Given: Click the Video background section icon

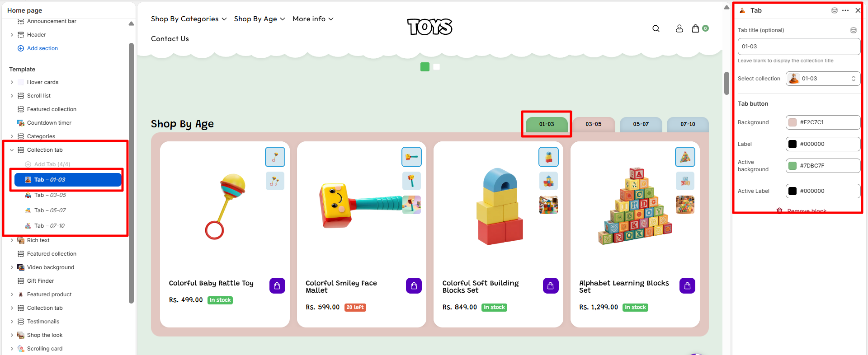Looking at the screenshot, I should click(21, 267).
